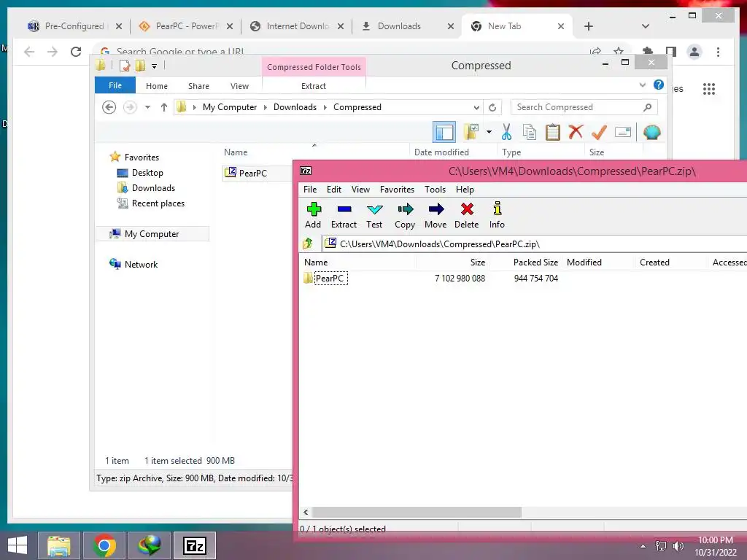This screenshot has height=560, width=747.
Task: Select My Computer in the Explorer sidebar
Action: (152, 234)
